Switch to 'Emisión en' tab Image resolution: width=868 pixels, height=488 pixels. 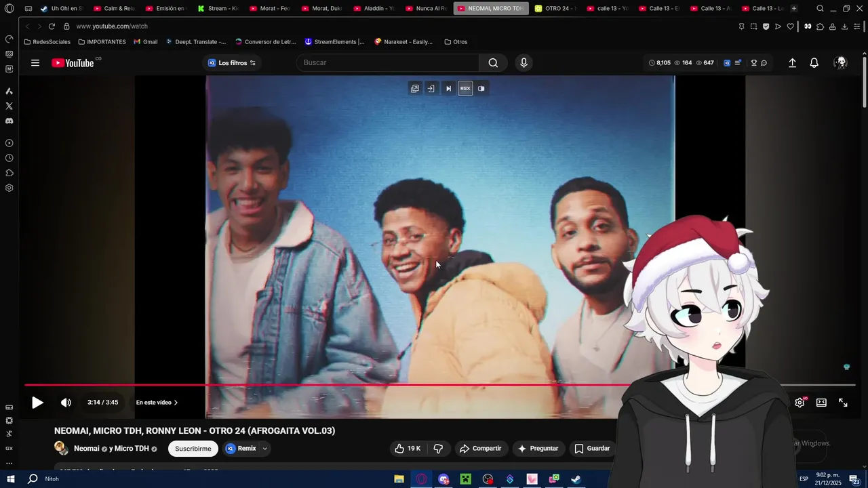point(166,9)
